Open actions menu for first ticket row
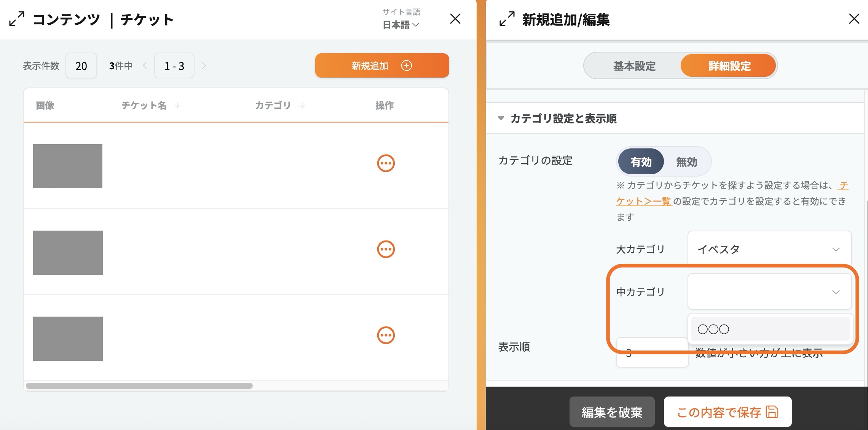 pyautogui.click(x=386, y=164)
